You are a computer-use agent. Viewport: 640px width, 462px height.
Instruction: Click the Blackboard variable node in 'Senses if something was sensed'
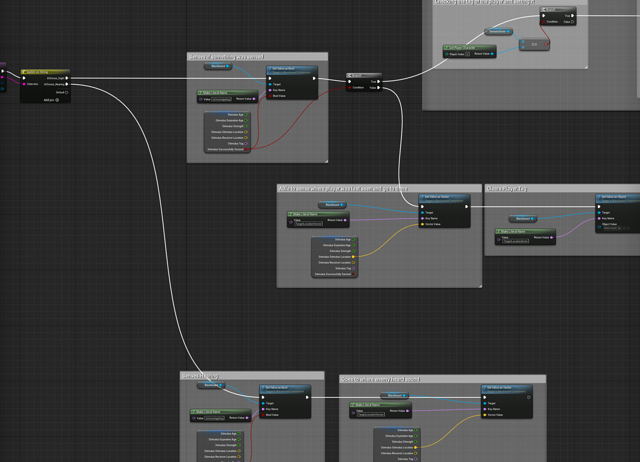[x=218, y=66]
